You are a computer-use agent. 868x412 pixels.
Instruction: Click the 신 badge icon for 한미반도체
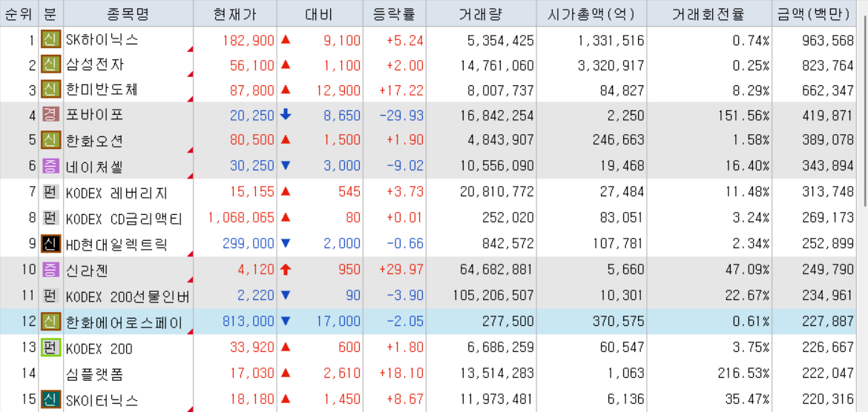[x=51, y=89]
